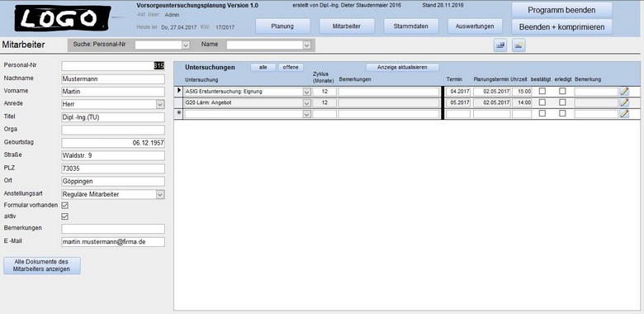Open Untersuchung dropdown for G20 Lärm
The image size is (644, 314).
pyautogui.click(x=306, y=102)
